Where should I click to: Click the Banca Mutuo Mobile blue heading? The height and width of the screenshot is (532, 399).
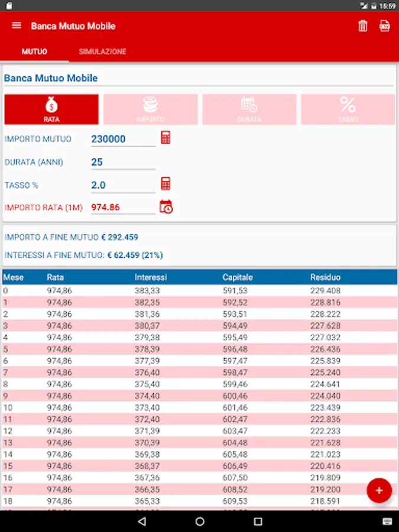pos(51,78)
